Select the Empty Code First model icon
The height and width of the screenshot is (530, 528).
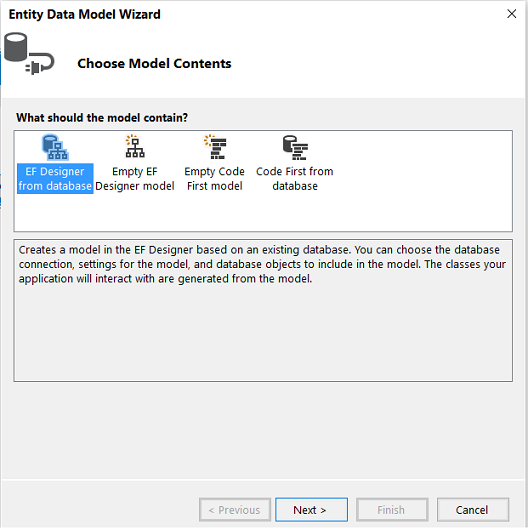215,147
